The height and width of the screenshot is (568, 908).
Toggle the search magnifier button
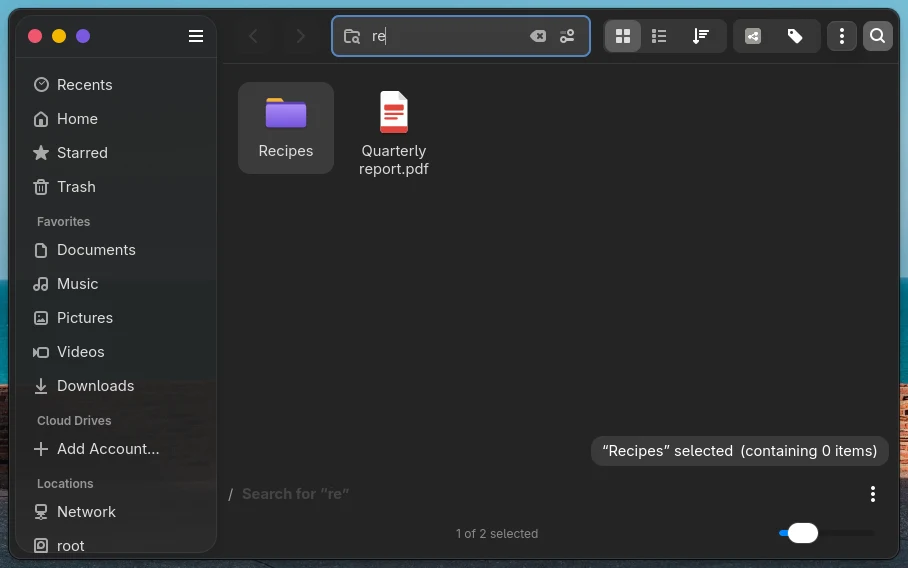pos(877,36)
